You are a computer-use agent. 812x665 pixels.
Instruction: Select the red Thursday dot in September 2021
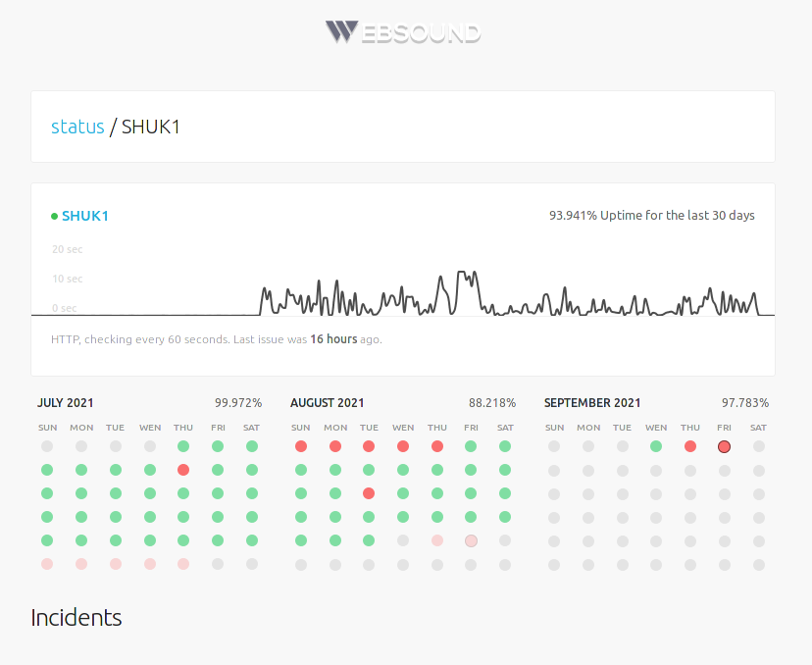point(689,446)
